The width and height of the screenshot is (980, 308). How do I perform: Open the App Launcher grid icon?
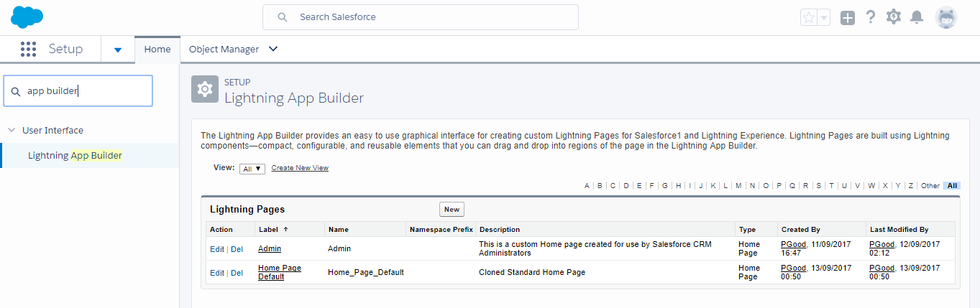point(28,49)
